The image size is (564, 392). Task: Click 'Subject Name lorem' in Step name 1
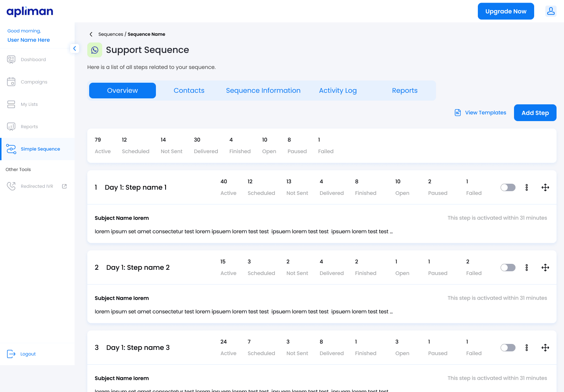pos(122,218)
